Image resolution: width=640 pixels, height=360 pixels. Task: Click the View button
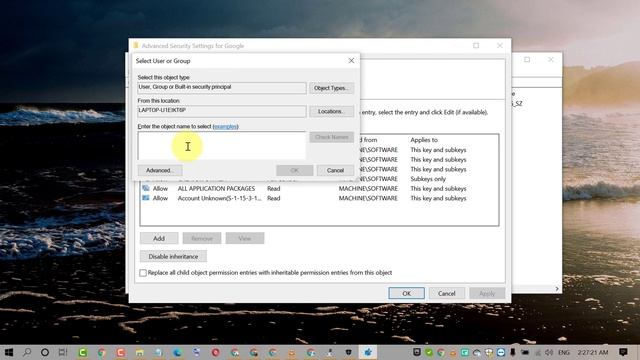click(x=245, y=238)
